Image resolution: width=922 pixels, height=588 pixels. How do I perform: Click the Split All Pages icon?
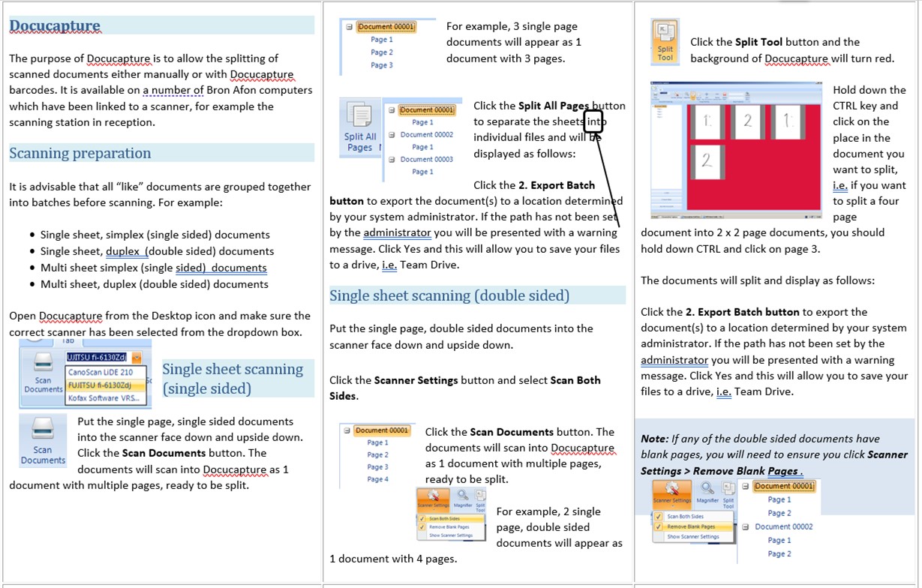tap(360, 127)
